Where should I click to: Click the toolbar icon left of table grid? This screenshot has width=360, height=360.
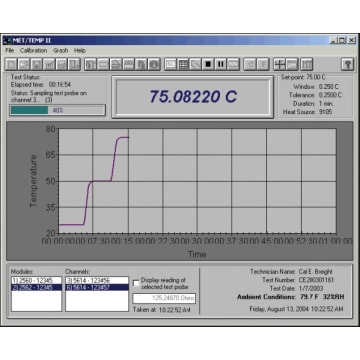pyautogui.click(x=170, y=64)
